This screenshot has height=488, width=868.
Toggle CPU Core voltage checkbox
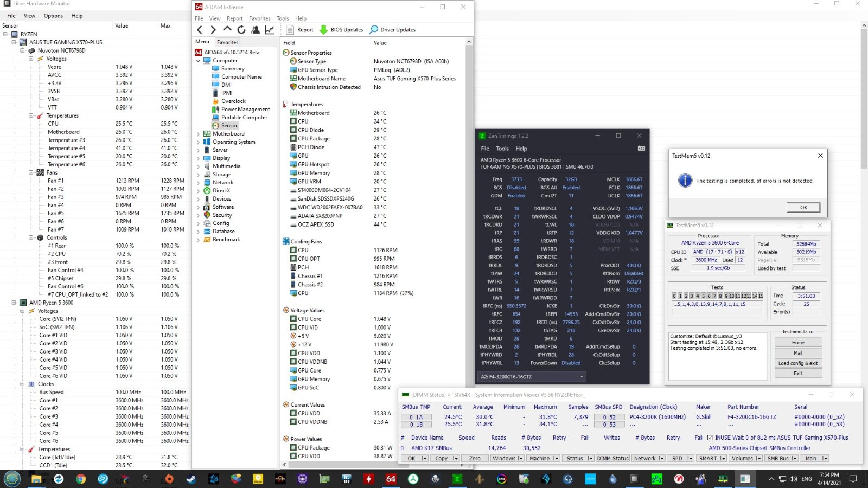293,319
